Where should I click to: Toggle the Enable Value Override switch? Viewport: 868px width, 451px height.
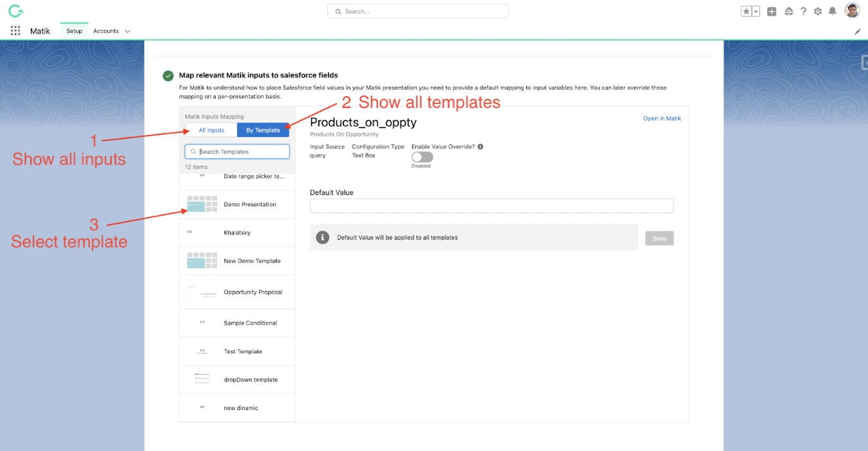tap(422, 157)
